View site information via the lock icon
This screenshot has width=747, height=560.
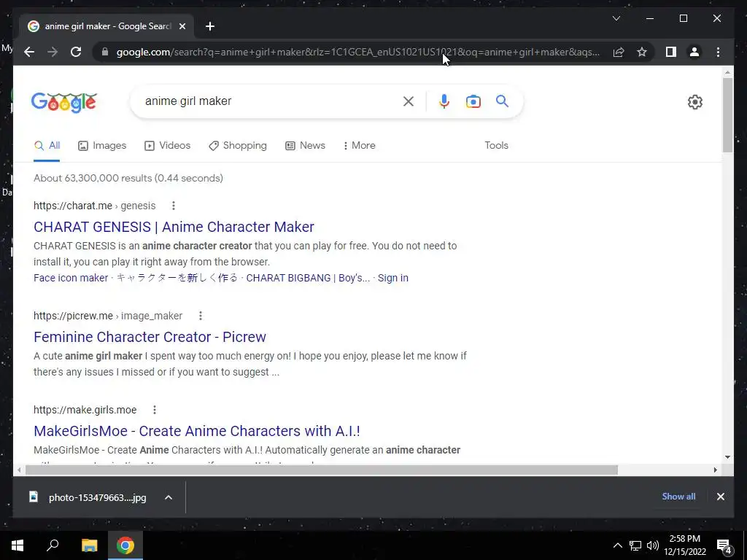[x=105, y=52]
